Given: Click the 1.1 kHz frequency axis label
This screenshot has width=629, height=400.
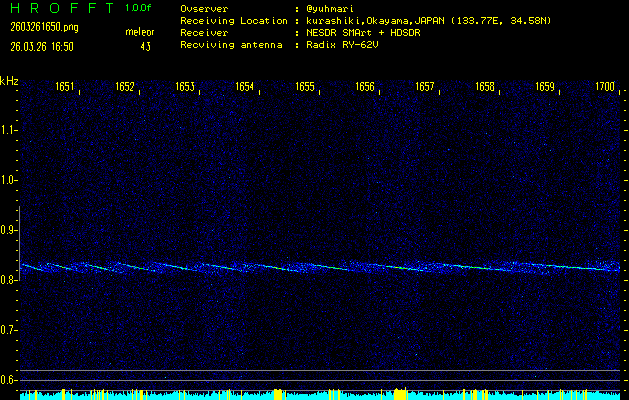Looking at the screenshot, I should pos(9,130).
